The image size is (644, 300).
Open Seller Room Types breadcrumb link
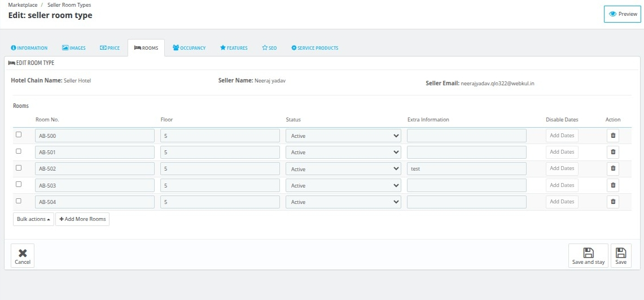pyautogui.click(x=69, y=5)
